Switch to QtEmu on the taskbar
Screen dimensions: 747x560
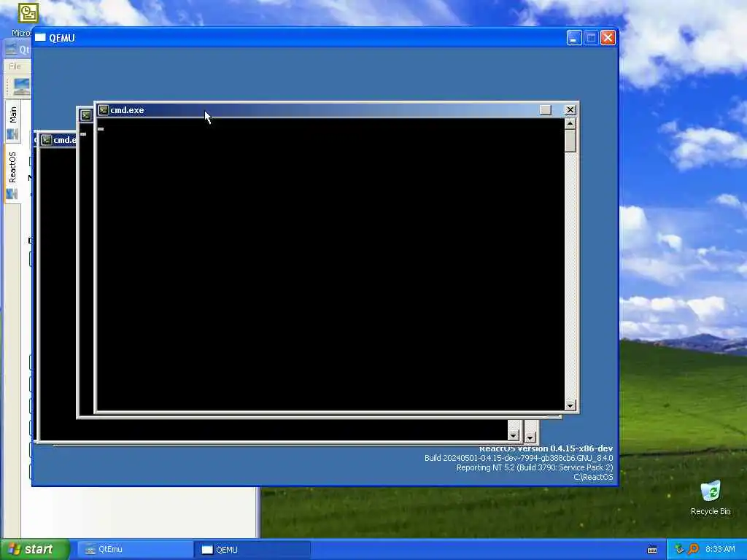click(x=134, y=550)
